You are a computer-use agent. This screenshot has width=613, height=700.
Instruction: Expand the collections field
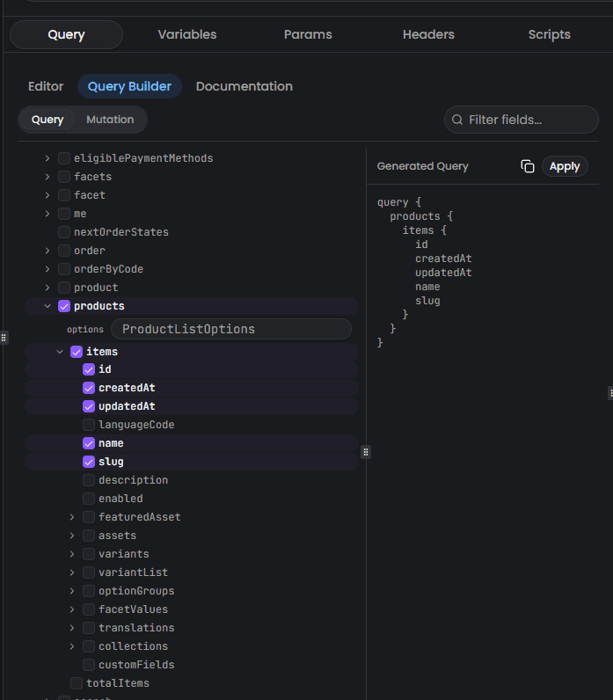point(72,646)
